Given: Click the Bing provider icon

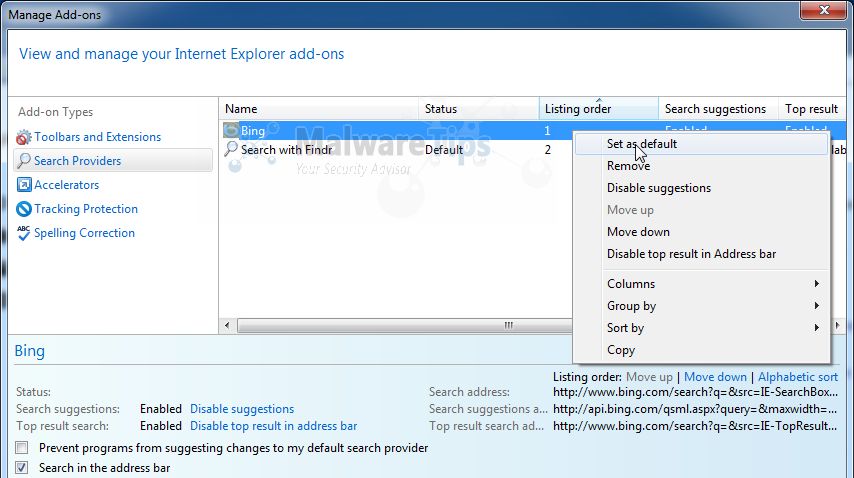Looking at the screenshot, I should (x=231, y=130).
